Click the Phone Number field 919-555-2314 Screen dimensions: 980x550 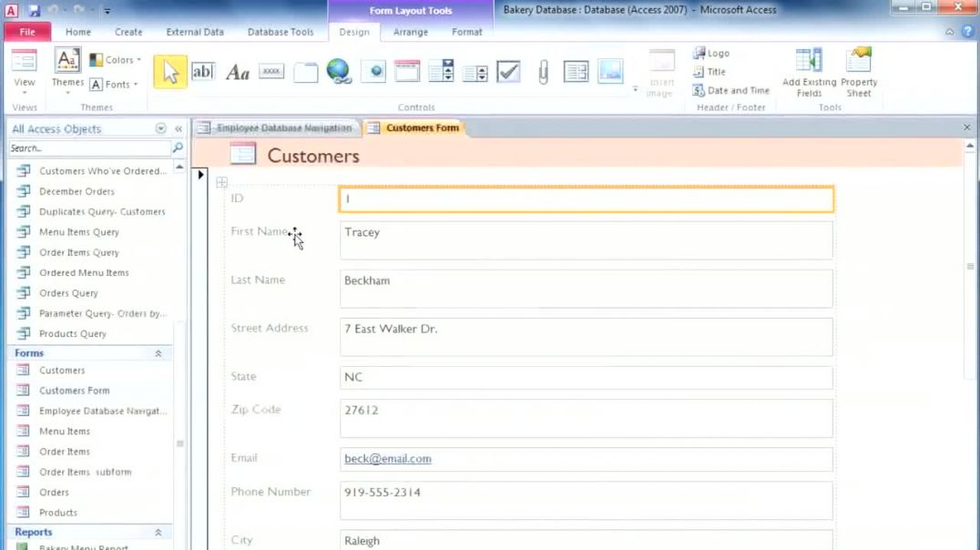pos(587,501)
